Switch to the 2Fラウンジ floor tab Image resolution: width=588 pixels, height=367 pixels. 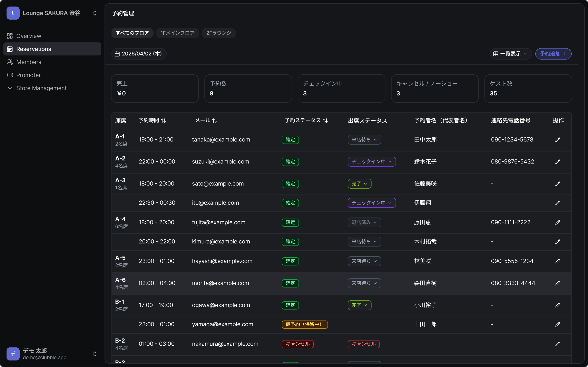click(218, 33)
